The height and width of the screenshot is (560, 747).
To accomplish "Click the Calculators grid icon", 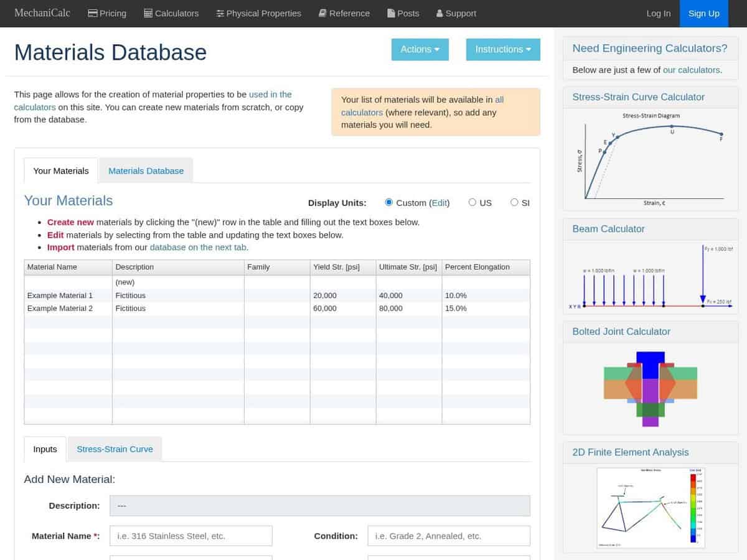I will tap(148, 13).
